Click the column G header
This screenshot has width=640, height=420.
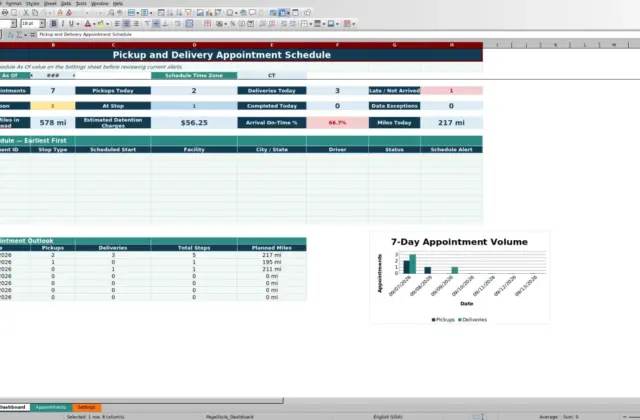coord(394,45)
